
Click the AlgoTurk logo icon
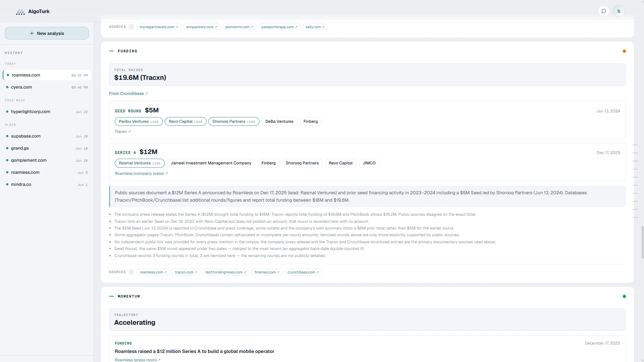click(x=20, y=12)
